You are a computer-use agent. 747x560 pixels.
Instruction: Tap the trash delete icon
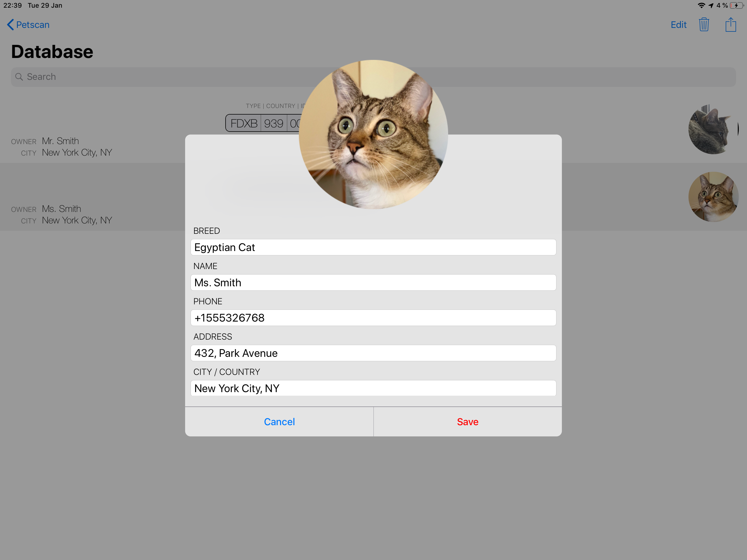coord(704,25)
